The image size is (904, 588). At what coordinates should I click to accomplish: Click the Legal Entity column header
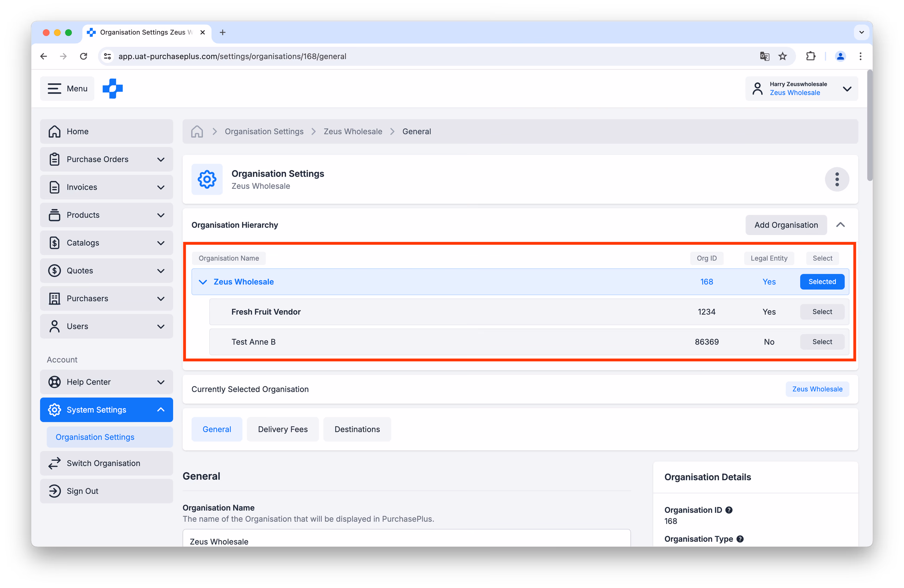[769, 258]
